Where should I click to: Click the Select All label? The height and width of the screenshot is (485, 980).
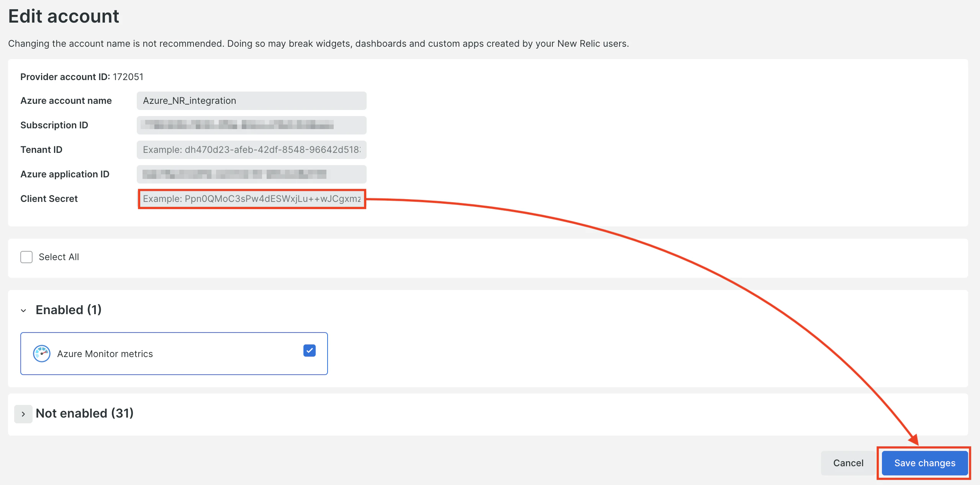point(59,257)
